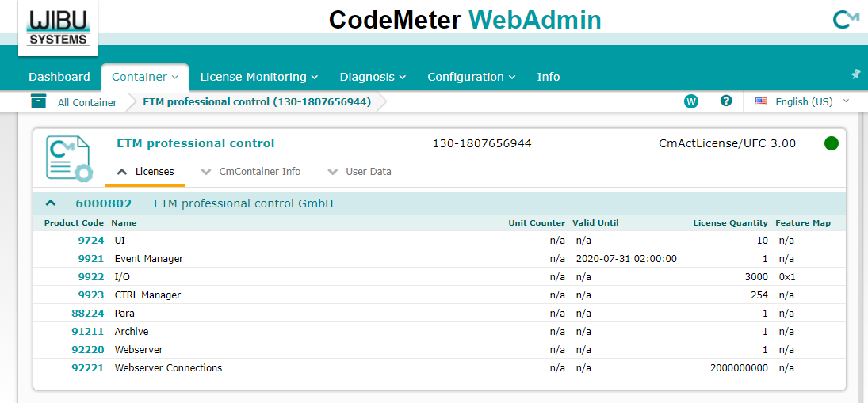The width and height of the screenshot is (868, 403).
Task: Open the English (US) language selector
Action: (x=802, y=101)
